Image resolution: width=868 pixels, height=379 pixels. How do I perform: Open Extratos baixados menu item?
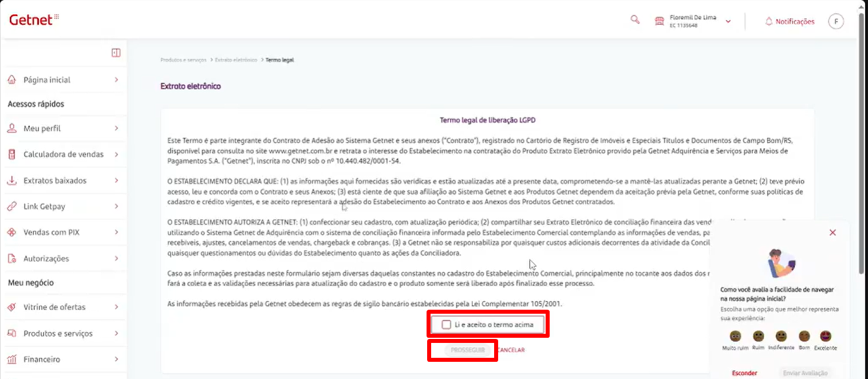pos(63,180)
